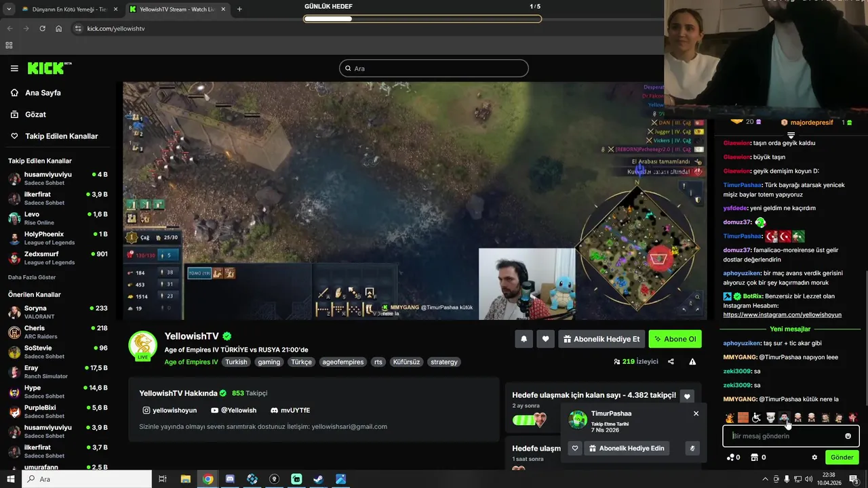Open Windows Start menu
The image size is (868, 488).
pyautogui.click(x=10, y=479)
